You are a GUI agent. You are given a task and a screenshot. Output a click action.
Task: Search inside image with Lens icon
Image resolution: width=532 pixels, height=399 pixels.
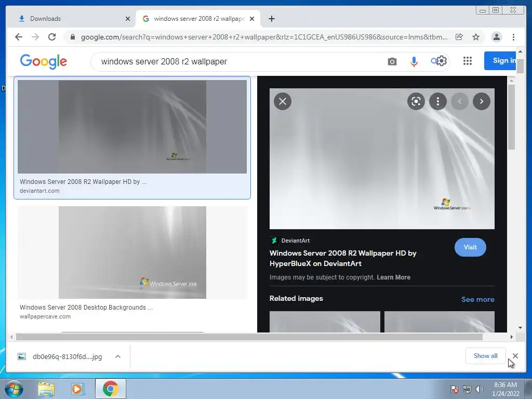pos(416,101)
